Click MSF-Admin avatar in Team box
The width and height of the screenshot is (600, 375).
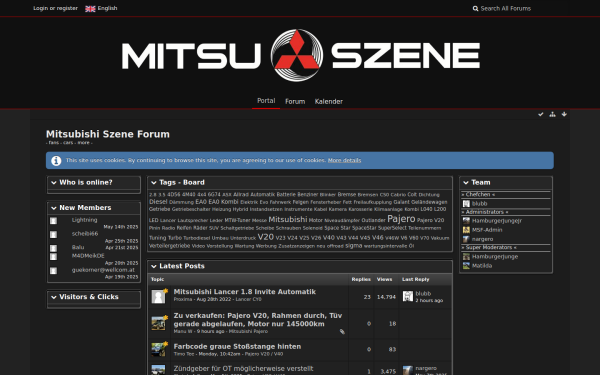[466, 230]
